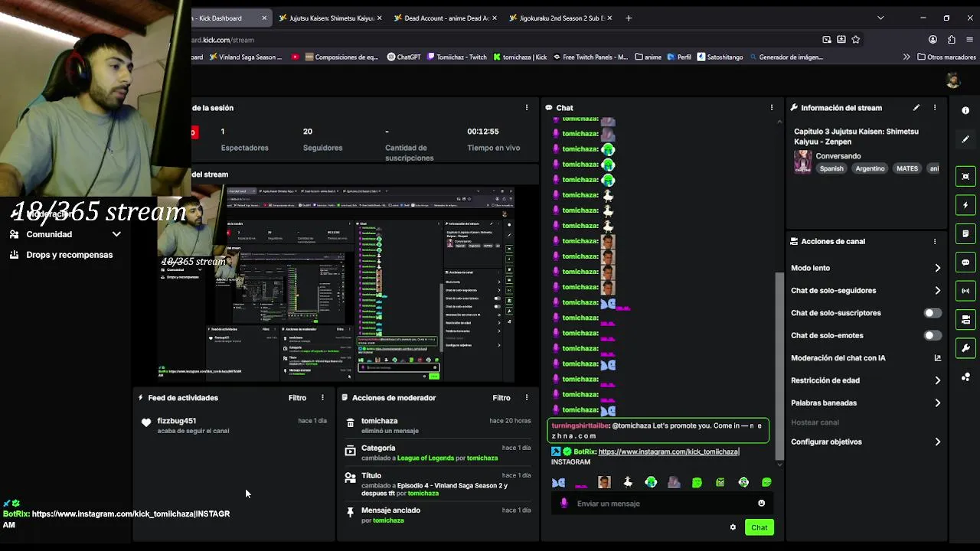Toggle the lightning bolt panel icon

(965, 205)
